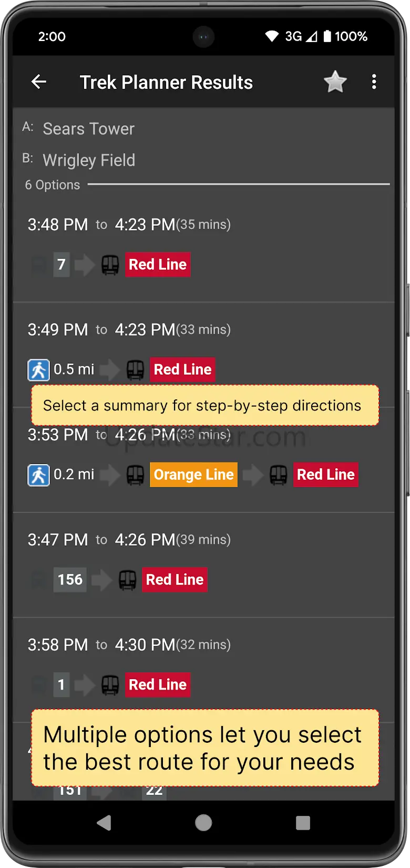Image resolution: width=410 pixels, height=868 pixels.
Task: Tap the bus route 1 badge
Action: tap(61, 685)
